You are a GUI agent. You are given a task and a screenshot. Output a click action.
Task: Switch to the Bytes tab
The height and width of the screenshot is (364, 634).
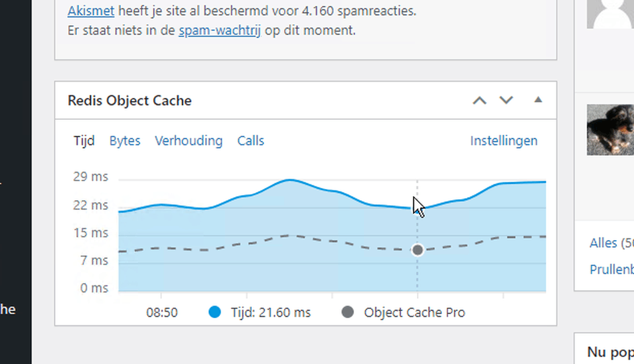(125, 141)
